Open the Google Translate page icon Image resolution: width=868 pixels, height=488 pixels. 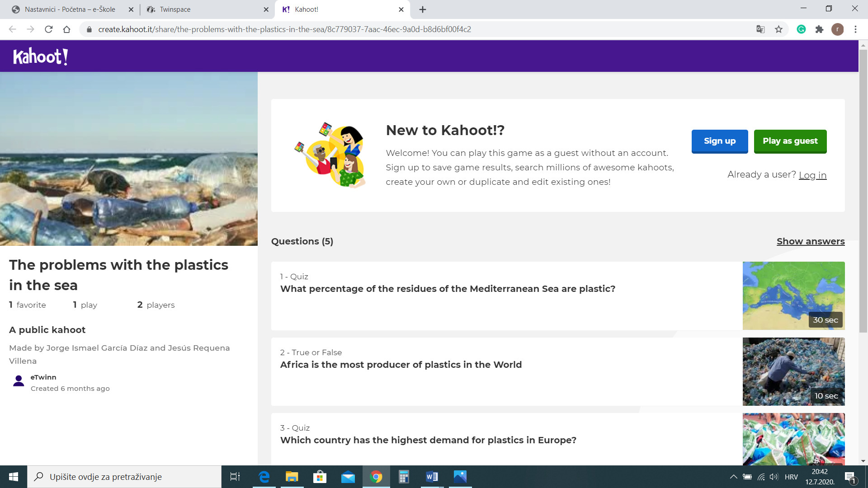click(x=760, y=29)
